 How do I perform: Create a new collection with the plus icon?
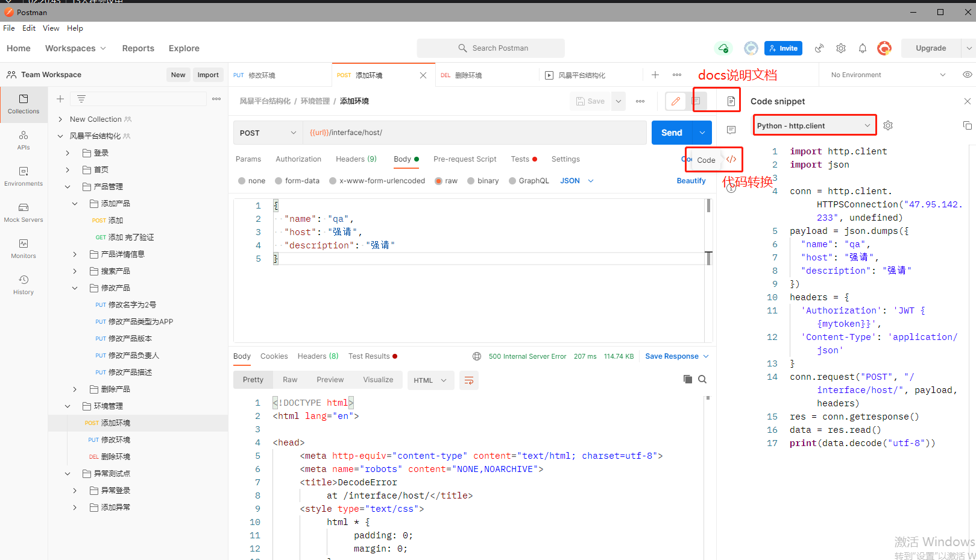[60, 99]
